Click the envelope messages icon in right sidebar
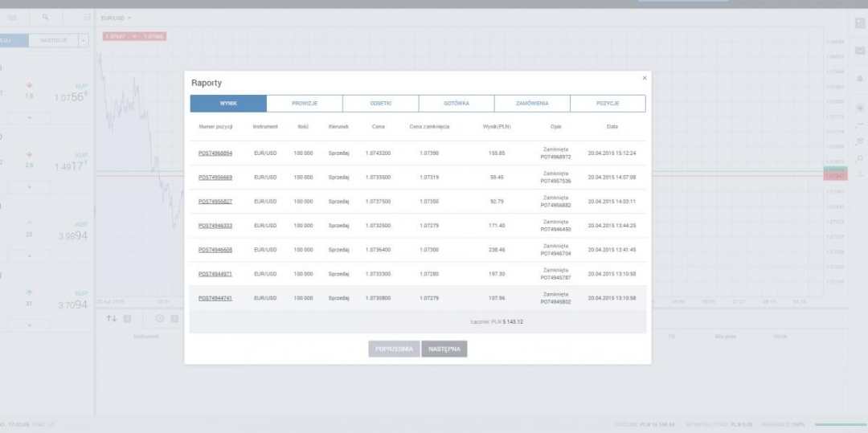 (859, 51)
